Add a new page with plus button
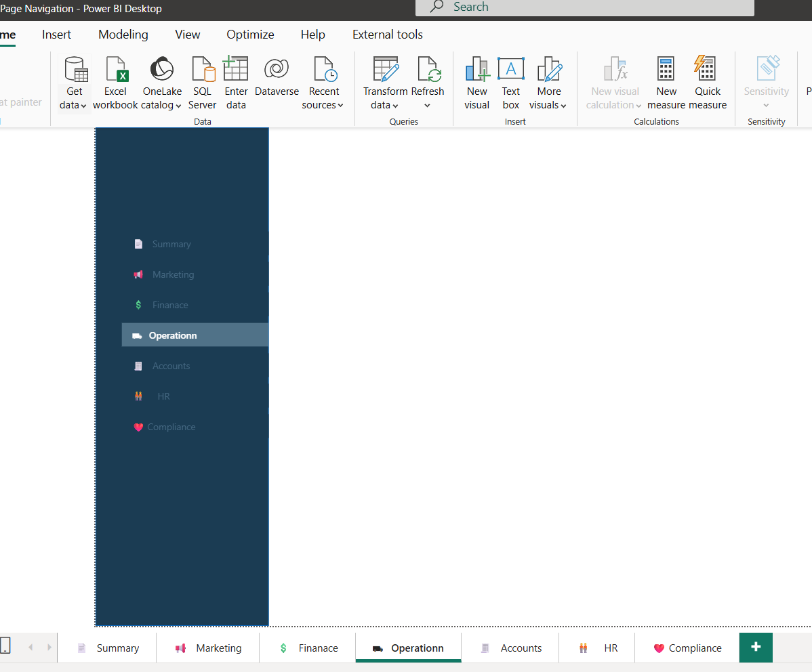Image resolution: width=812 pixels, height=672 pixels. click(x=756, y=648)
